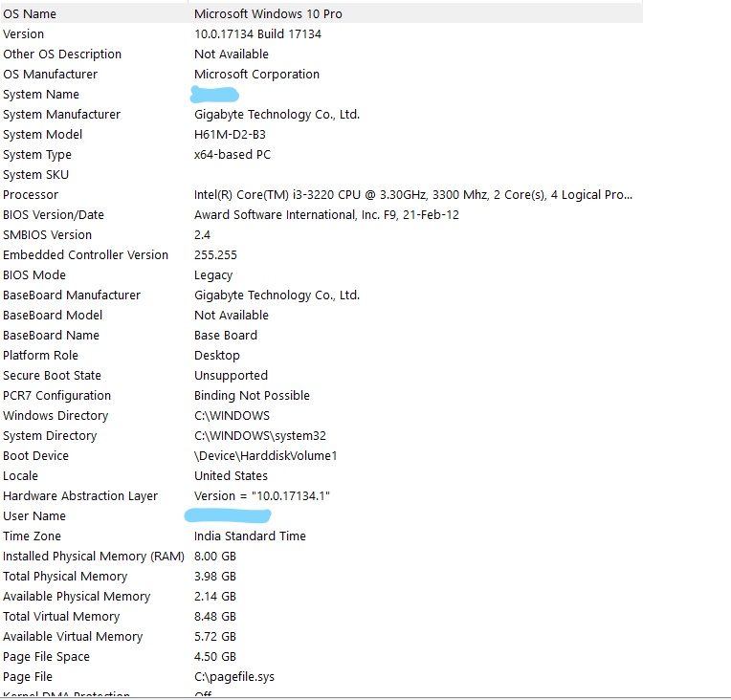The height and width of the screenshot is (700, 731).
Task: Select the Processor row label
Action: (x=31, y=194)
